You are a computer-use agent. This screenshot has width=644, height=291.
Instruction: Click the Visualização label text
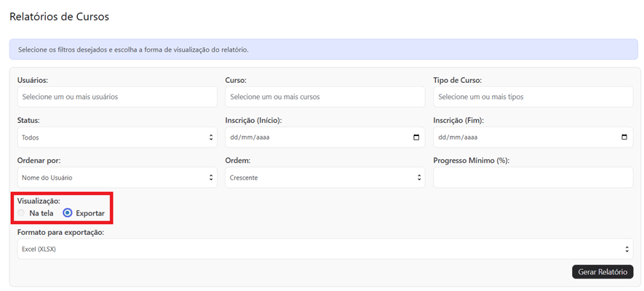coord(44,200)
